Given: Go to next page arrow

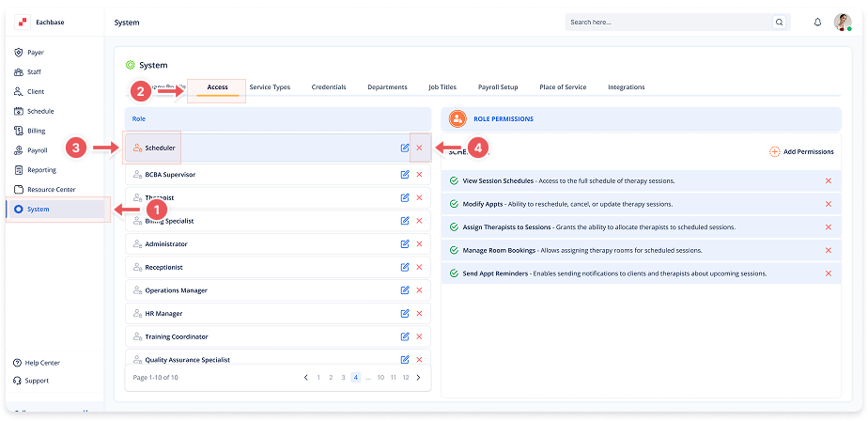Looking at the screenshot, I should 418,378.
